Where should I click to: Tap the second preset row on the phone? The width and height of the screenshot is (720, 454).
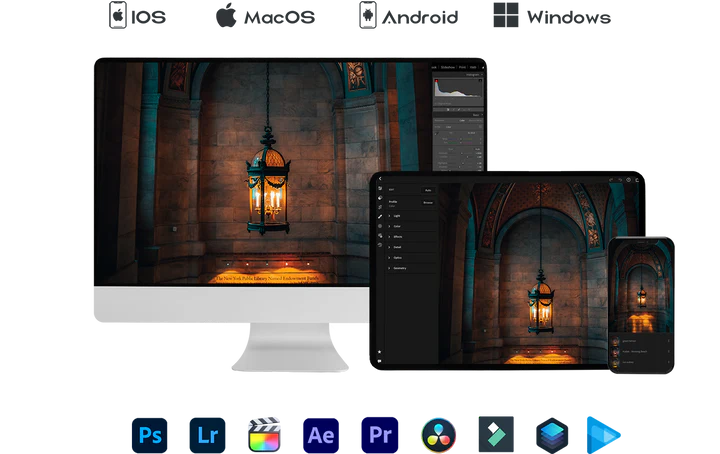(641, 352)
